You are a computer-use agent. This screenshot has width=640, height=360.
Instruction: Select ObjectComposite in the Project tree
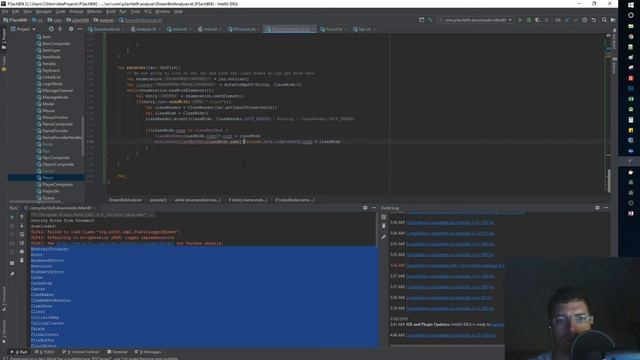(58, 164)
